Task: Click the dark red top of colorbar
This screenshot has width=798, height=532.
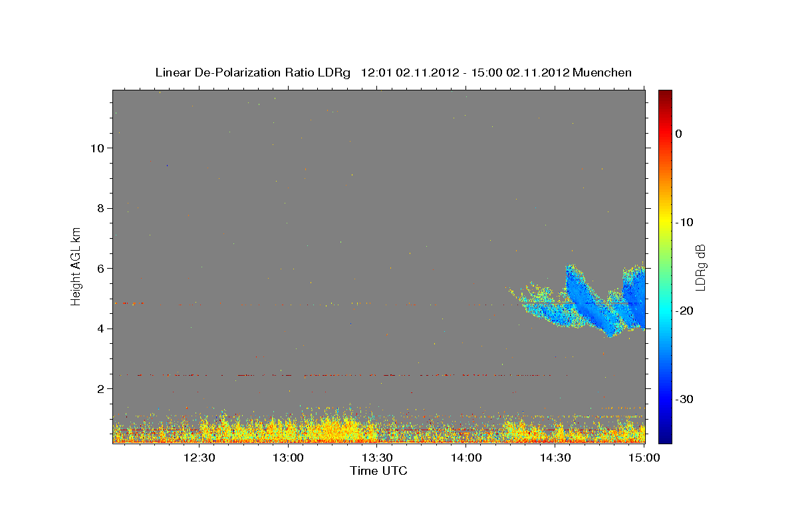Action: click(665, 96)
